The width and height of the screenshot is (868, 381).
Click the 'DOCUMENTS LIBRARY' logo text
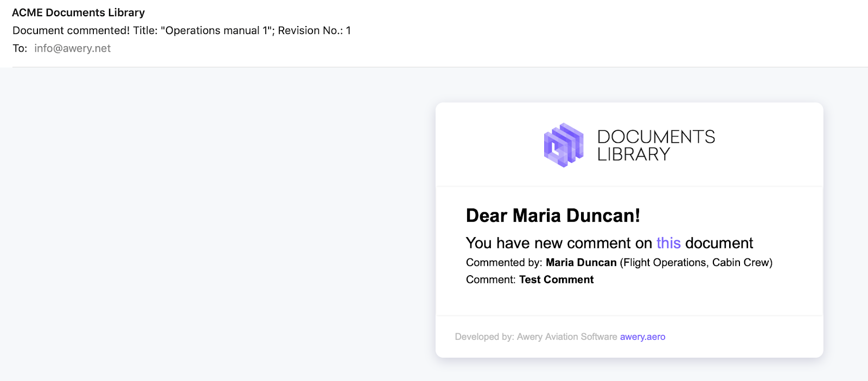click(656, 145)
